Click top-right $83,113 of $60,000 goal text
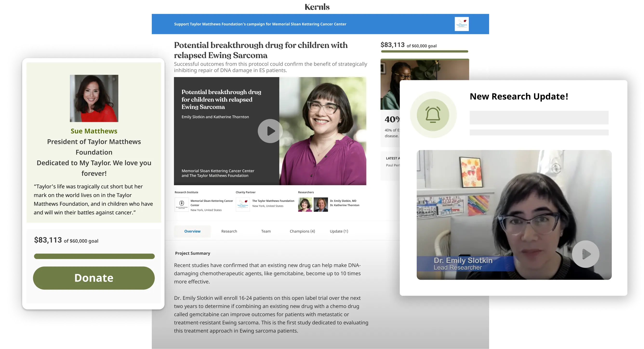This screenshot has width=644, height=349. pos(409,45)
